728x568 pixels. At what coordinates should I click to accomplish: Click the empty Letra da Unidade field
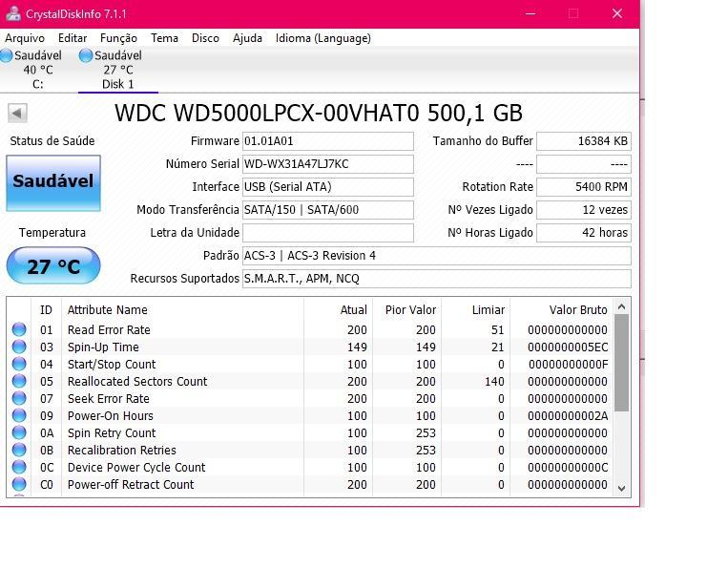328,233
